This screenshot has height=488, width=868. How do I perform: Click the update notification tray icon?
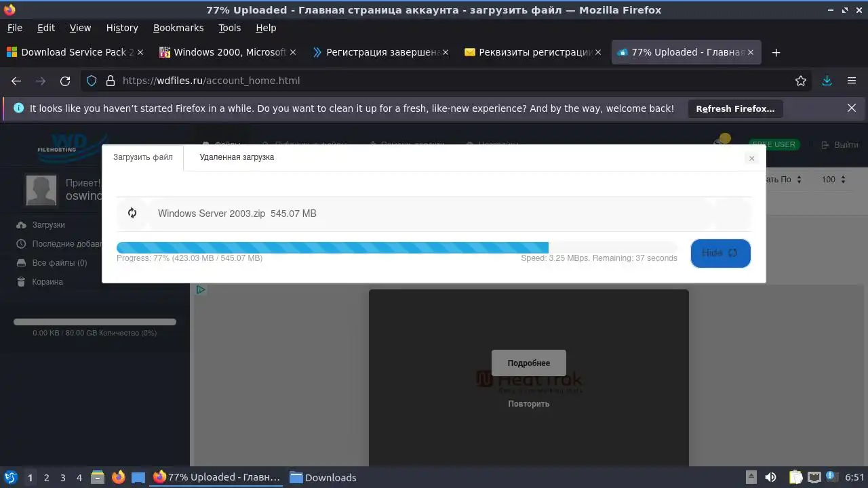pos(831,477)
